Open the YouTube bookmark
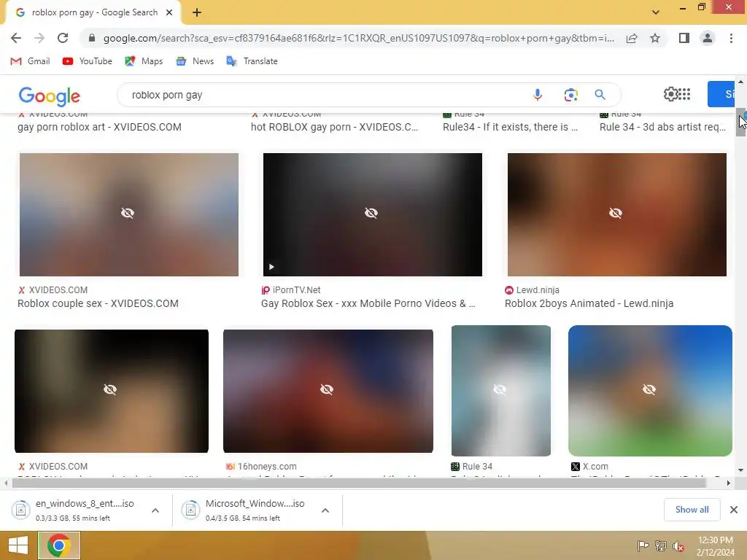The image size is (747, 560). [88, 61]
